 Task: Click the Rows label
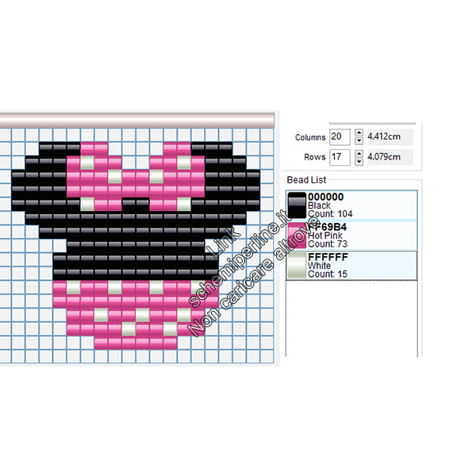click(314, 157)
